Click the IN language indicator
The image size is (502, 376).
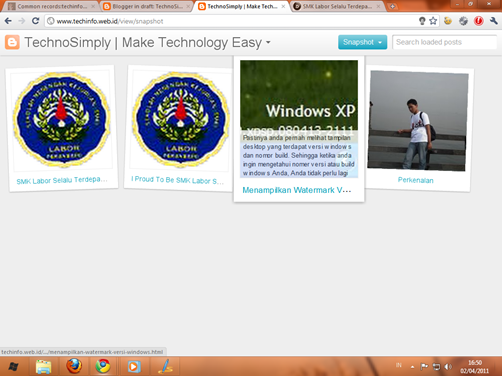[399, 365]
